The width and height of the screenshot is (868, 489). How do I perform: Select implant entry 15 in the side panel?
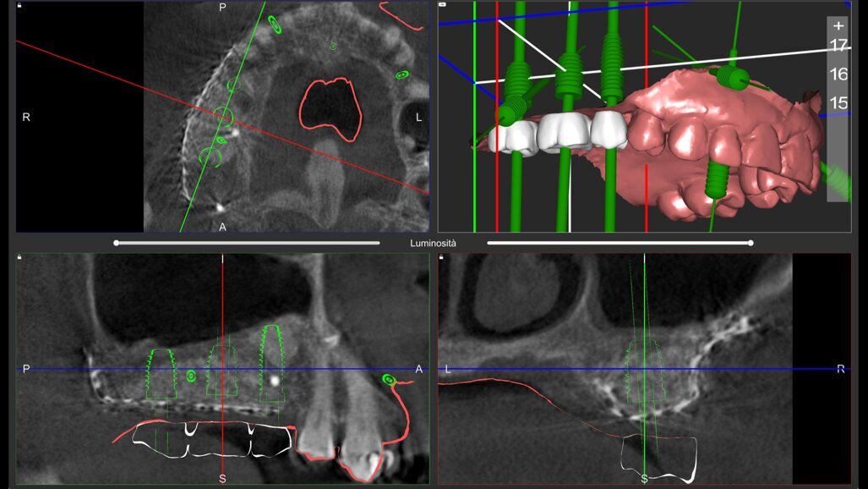tap(837, 102)
